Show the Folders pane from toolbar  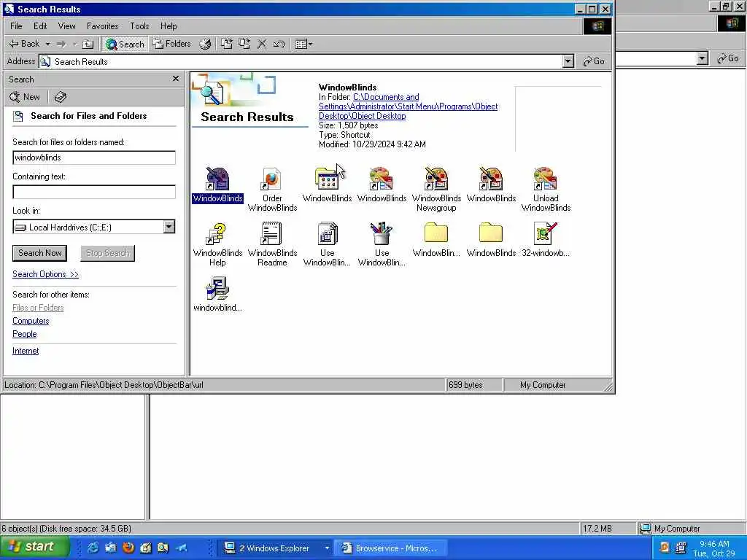tap(172, 44)
